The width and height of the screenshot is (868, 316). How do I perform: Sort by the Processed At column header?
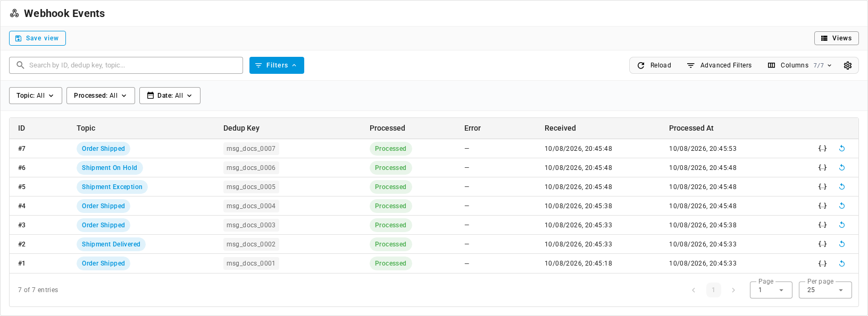[x=691, y=128]
